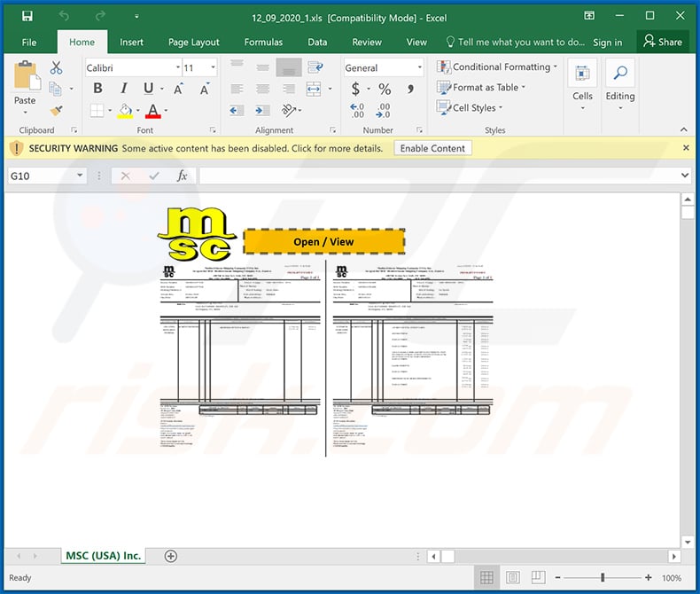This screenshot has height=594, width=700.
Task: Switch to the Review tab
Action: point(367,43)
